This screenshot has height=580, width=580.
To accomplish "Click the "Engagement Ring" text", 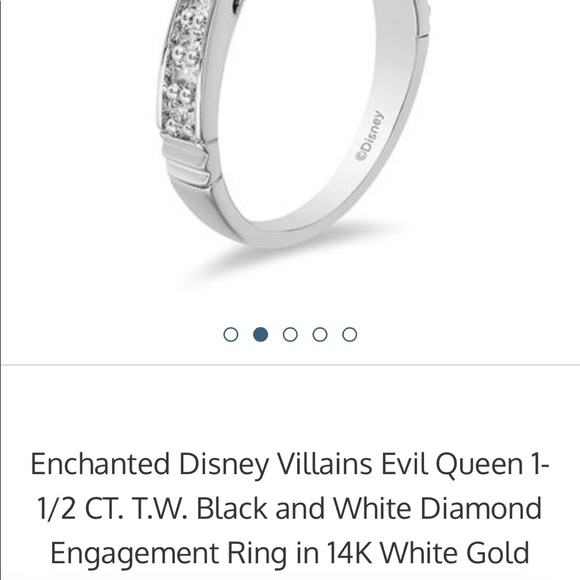I will coord(169,554).
